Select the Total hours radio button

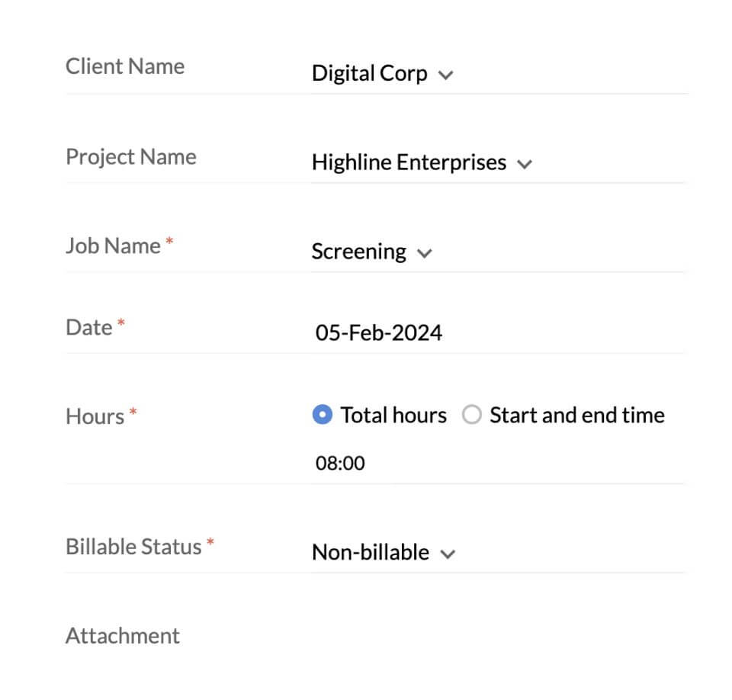tap(323, 416)
